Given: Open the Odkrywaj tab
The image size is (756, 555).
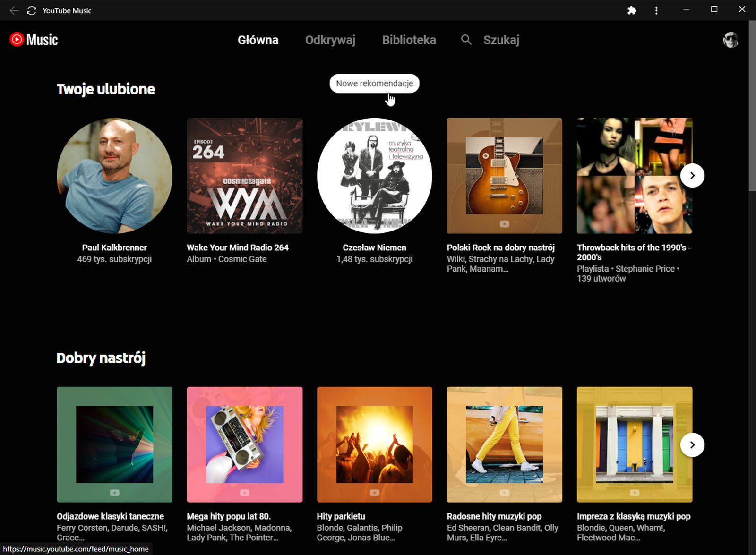Looking at the screenshot, I should [x=330, y=40].
